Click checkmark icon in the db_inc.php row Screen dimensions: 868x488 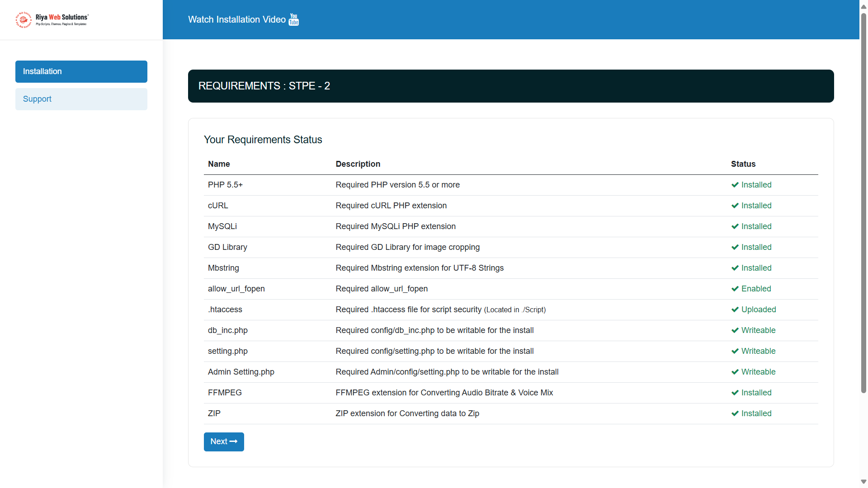pyautogui.click(x=735, y=330)
